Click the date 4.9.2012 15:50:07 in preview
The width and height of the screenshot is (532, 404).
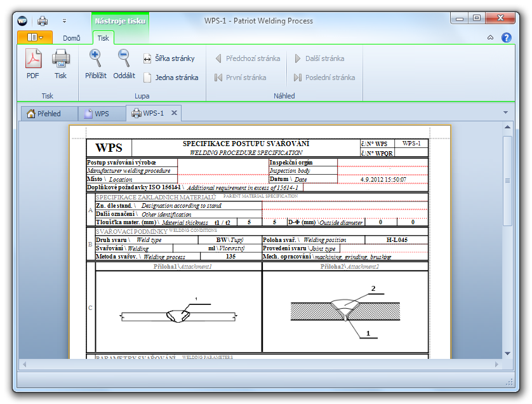click(x=383, y=179)
